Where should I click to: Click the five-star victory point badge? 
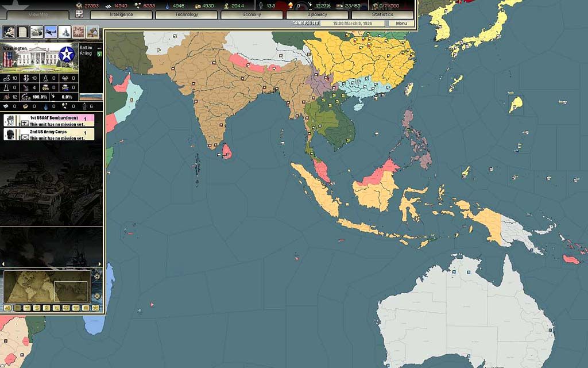pos(67,54)
